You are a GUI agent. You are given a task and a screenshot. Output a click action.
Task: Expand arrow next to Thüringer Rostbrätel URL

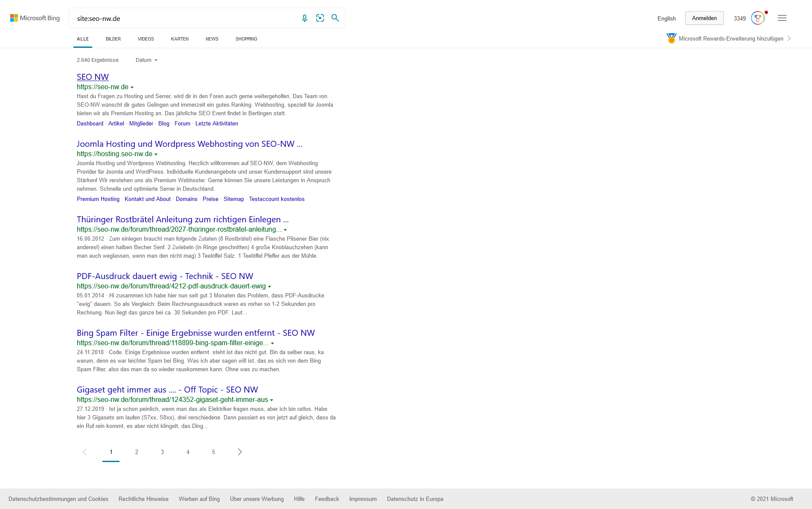click(x=285, y=230)
